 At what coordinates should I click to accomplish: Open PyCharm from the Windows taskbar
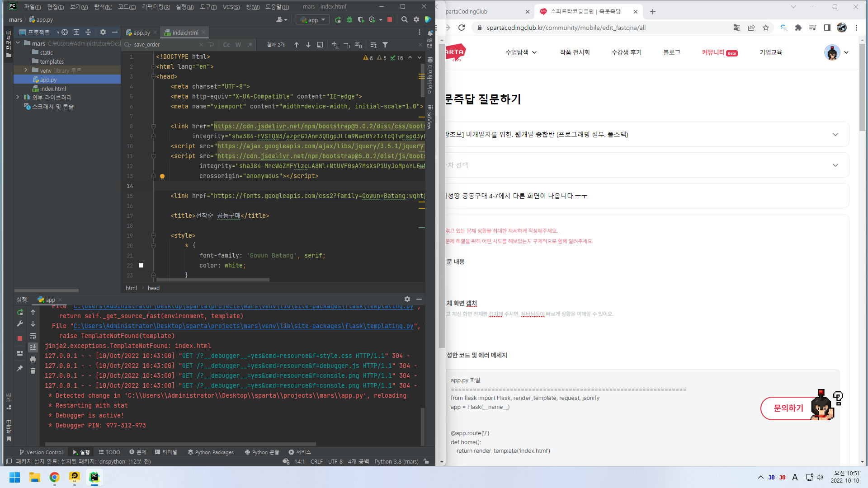click(94, 477)
